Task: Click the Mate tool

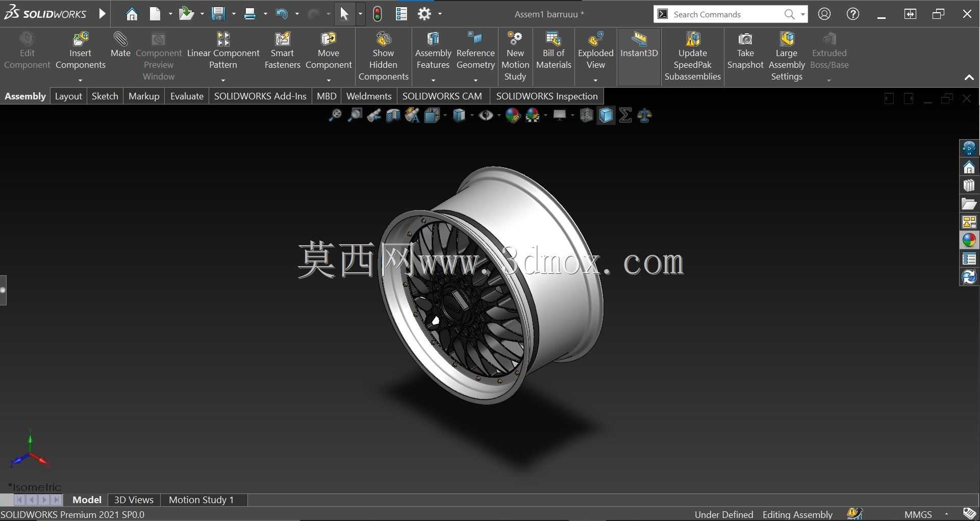Action: pyautogui.click(x=120, y=45)
